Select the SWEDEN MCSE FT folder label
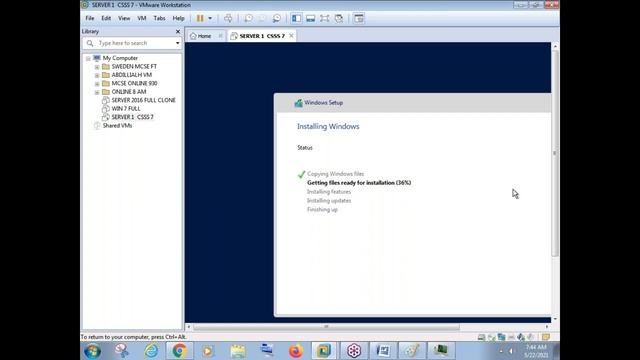This screenshot has height=360, width=640. click(x=134, y=67)
